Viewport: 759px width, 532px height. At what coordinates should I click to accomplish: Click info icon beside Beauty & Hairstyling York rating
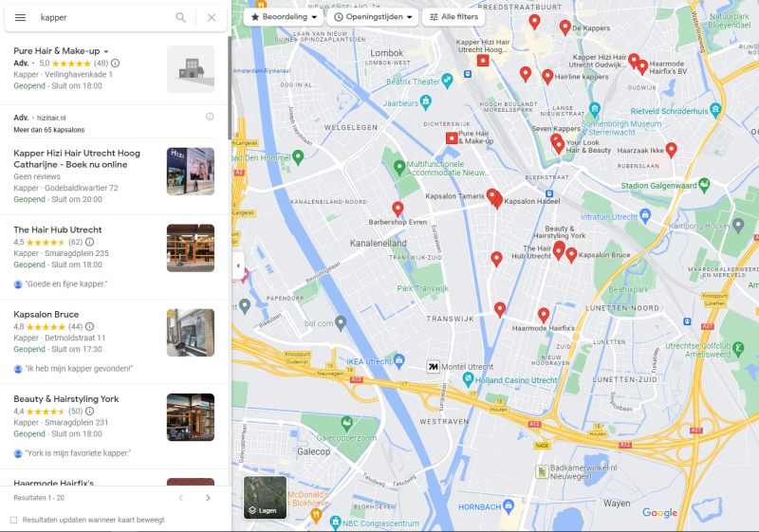click(x=89, y=412)
